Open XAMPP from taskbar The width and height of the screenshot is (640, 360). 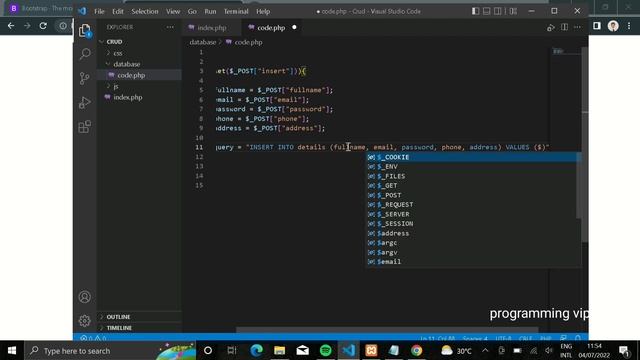pos(371,351)
